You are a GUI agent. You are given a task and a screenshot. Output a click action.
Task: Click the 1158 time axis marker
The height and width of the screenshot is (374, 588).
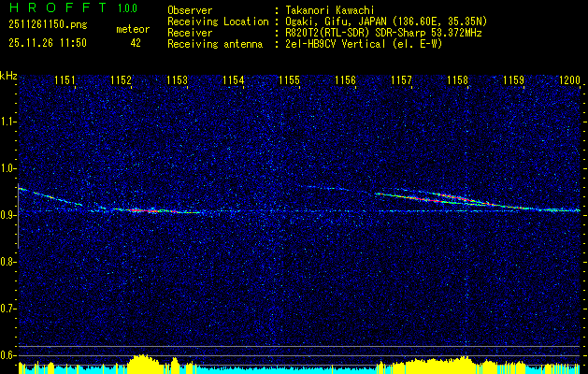coord(457,79)
